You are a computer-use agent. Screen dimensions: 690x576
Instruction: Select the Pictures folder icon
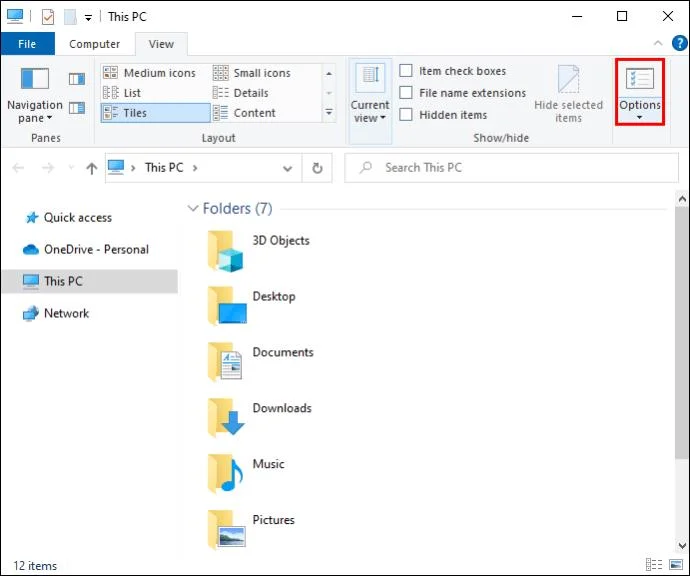pyautogui.click(x=227, y=529)
